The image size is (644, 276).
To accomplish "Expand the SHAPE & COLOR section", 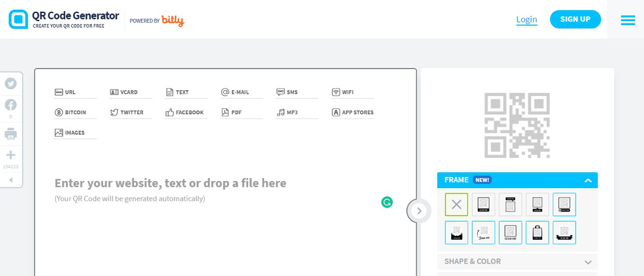I will (x=517, y=261).
